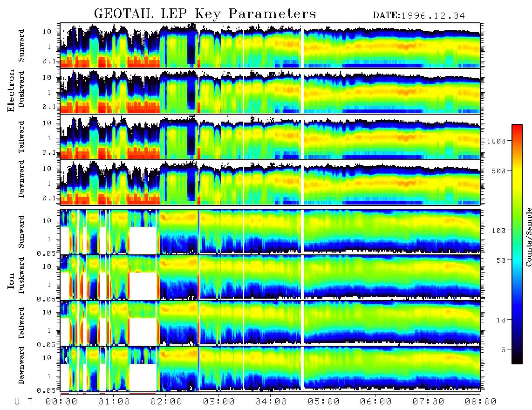Click the Ion 'Duskward' panel label
The image size is (532, 410).
21,276
